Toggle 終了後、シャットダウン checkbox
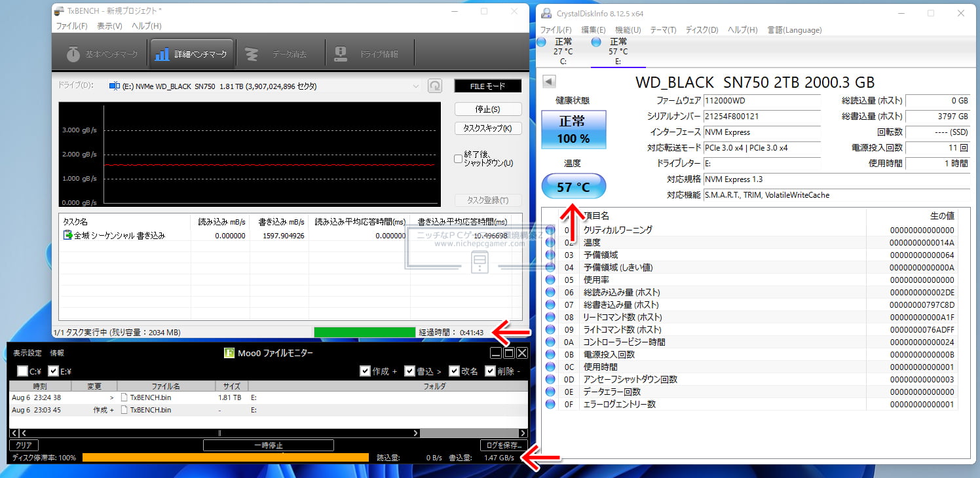 pyautogui.click(x=459, y=158)
